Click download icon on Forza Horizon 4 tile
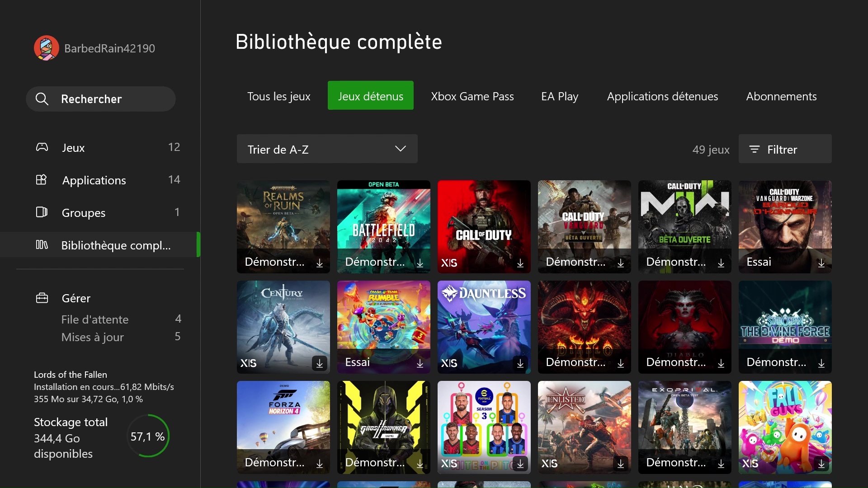This screenshot has width=868, height=488. tap(320, 463)
